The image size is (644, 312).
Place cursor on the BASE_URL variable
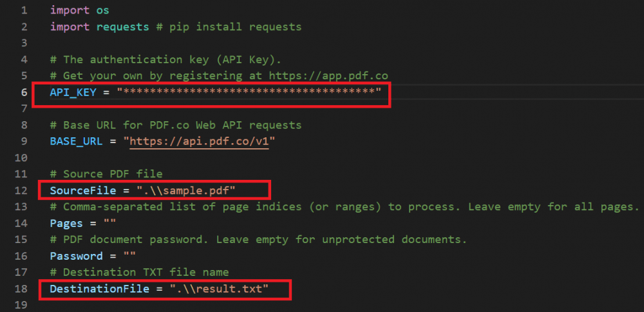[x=76, y=141]
